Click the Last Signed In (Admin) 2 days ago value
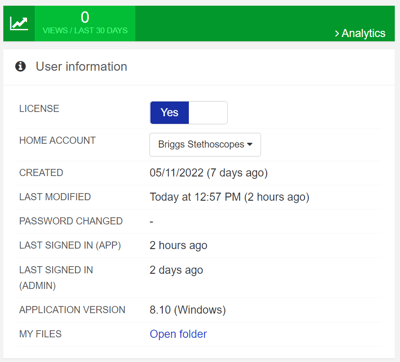 (x=176, y=270)
